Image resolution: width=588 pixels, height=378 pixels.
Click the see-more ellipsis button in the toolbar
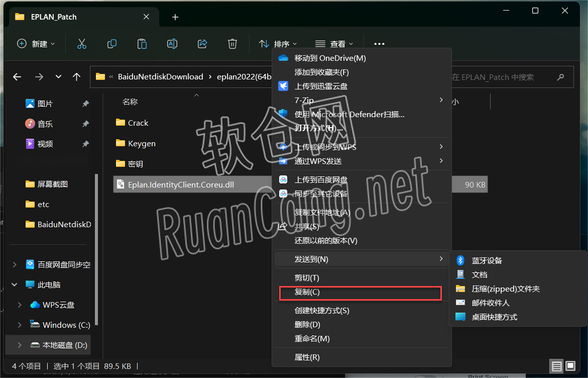point(379,44)
